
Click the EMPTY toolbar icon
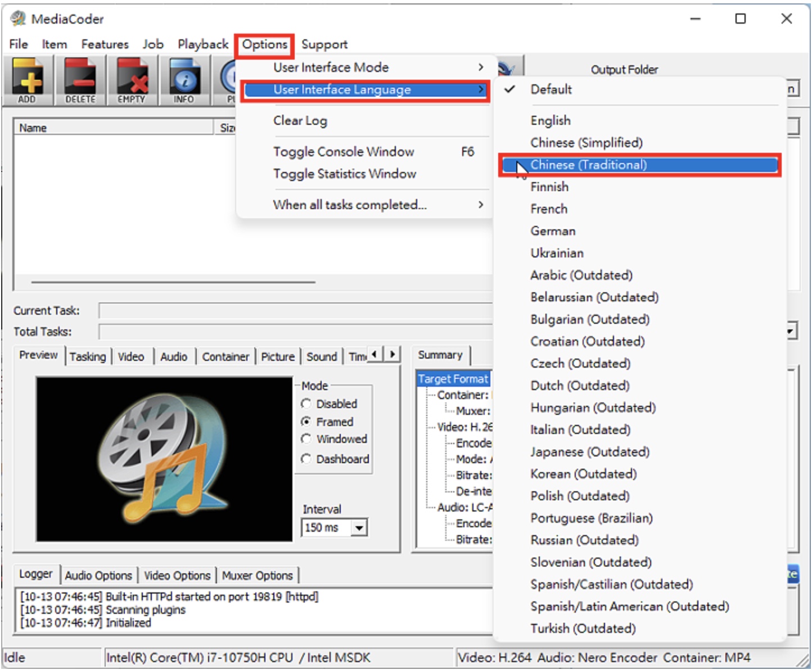[x=132, y=81]
